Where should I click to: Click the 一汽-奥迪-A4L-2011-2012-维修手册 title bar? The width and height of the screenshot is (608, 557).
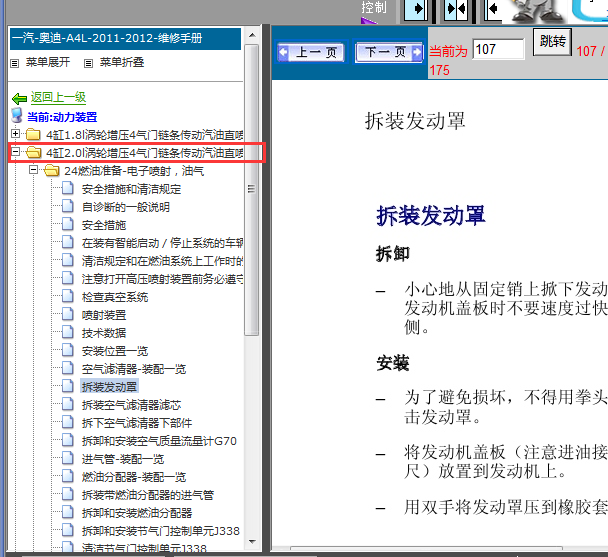click(125, 38)
